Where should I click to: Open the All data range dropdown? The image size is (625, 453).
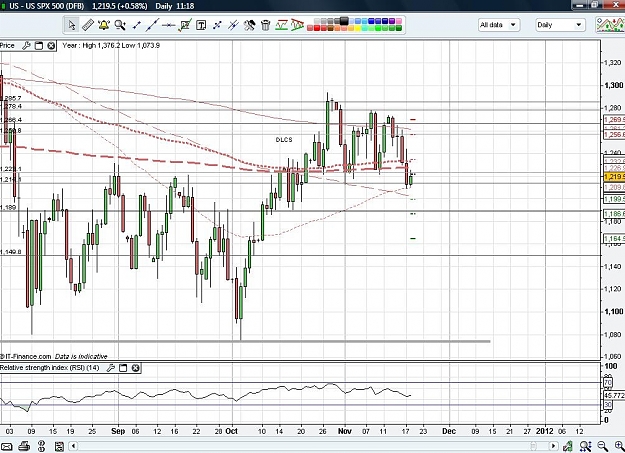click(499, 25)
